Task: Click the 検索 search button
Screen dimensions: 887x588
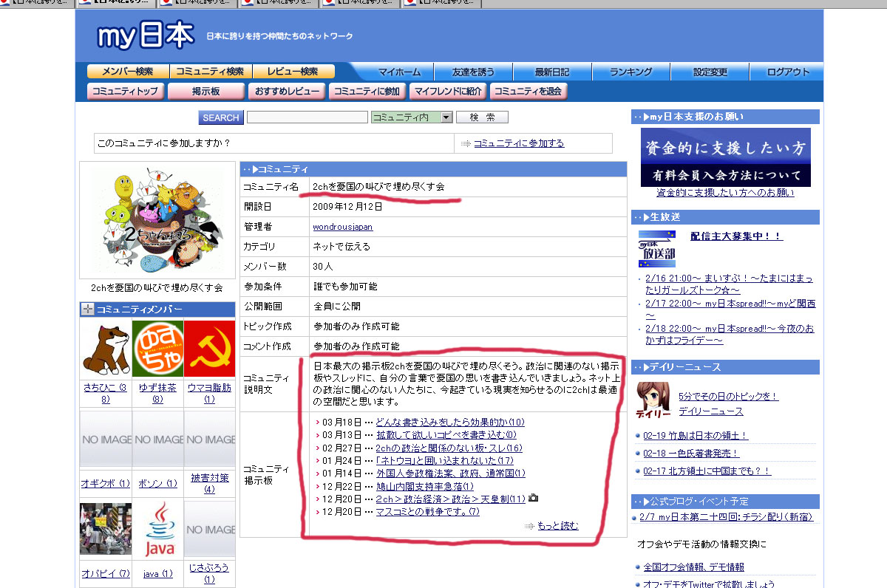Action: [482, 117]
